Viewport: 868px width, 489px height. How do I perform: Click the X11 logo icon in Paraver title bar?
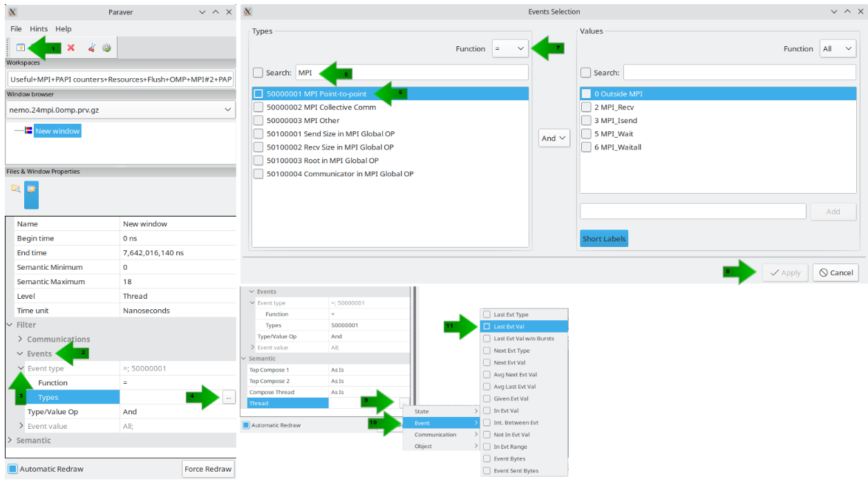(12, 12)
